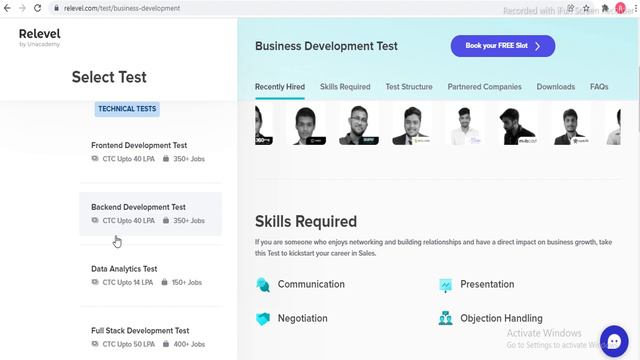
Task: Click the Objection Handling icon
Action: click(445, 318)
